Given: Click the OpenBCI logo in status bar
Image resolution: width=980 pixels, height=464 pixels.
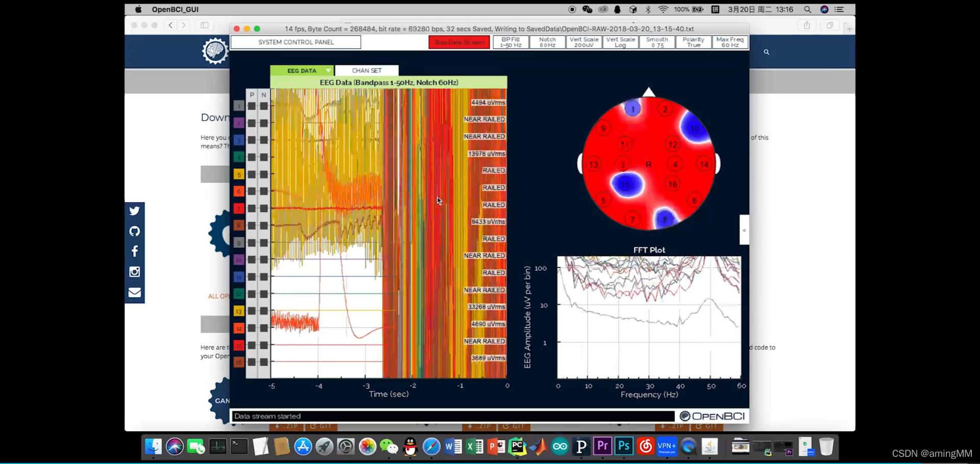Looking at the screenshot, I should [x=713, y=416].
